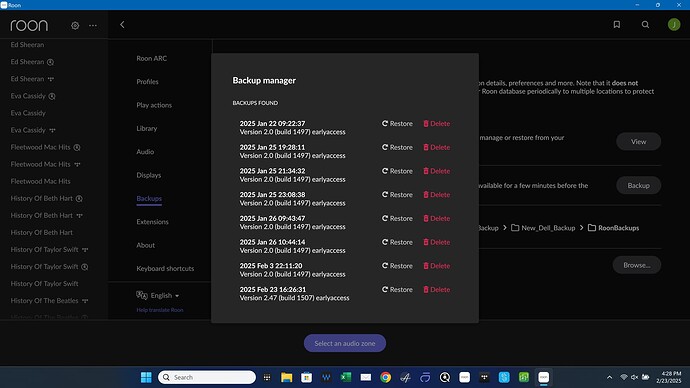This screenshot has height=388, width=690.
Task: Open user profile avatar J
Action: (674, 25)
